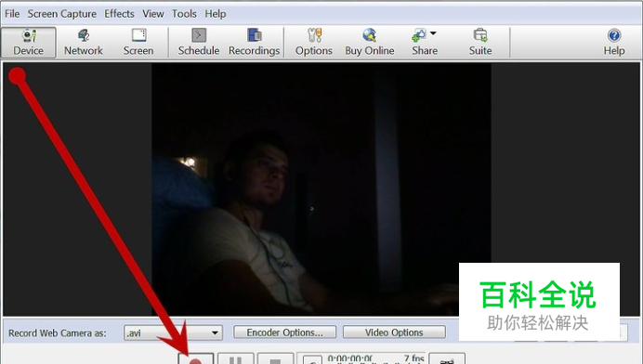This screenshot has width=643, height=364.
Task: Open the Schedule recordings tool
Action: [x=199, y=42]
